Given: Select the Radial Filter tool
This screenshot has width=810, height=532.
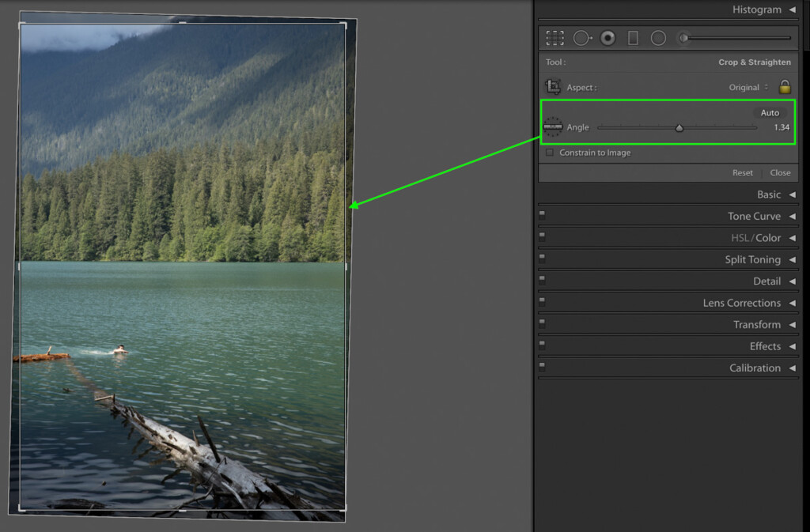Looking at the screenshot, I should (658, 38).
